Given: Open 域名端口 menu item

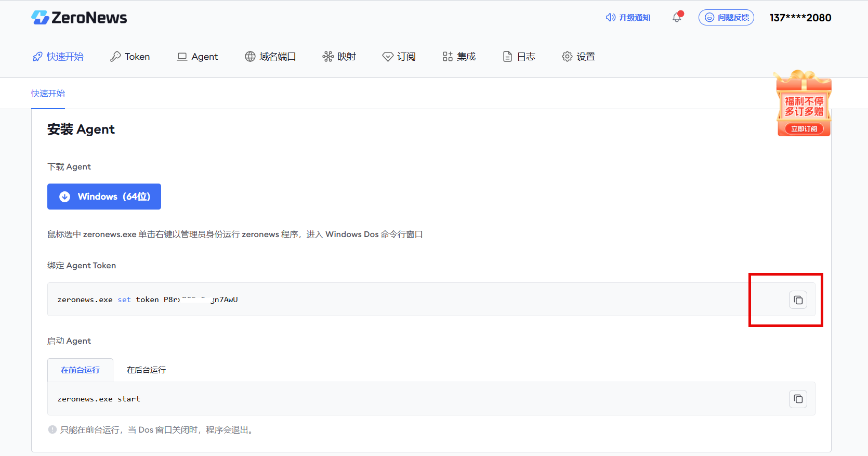Looking at the screenshot, I should click(270, 57).
